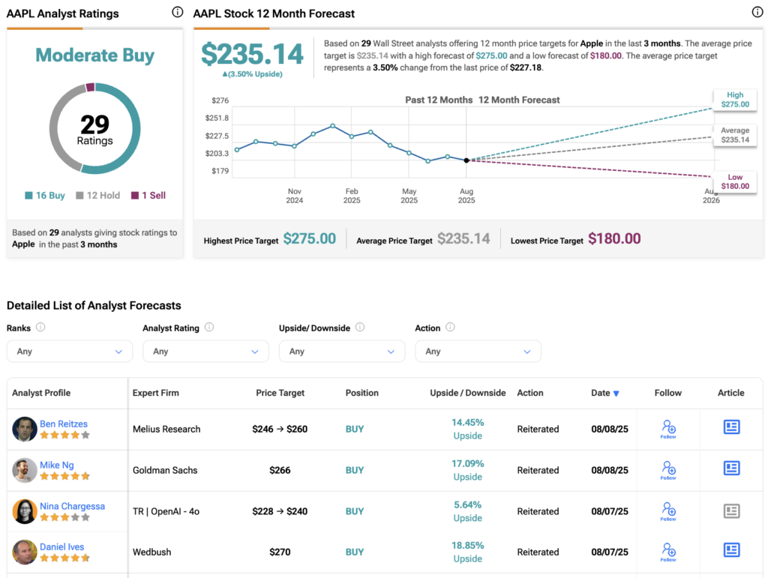Click Daniel Ives profile photo
Image resolution: width=768 pixels, height=578 pixels.
coord(24,552)
